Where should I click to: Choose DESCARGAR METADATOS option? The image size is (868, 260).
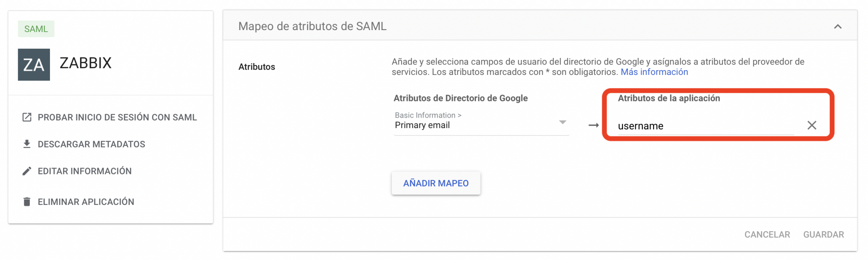point(91,144)
